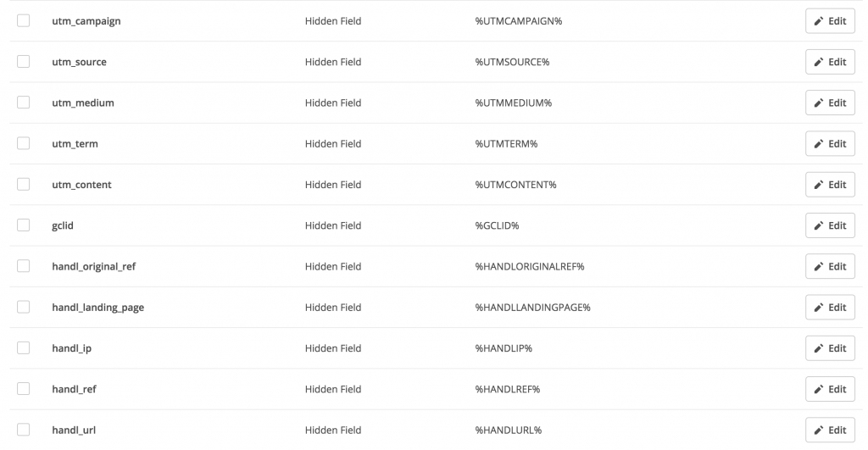
Task: Click pencil icon in handl_original_ref row
Action: [x=819, y=266]
